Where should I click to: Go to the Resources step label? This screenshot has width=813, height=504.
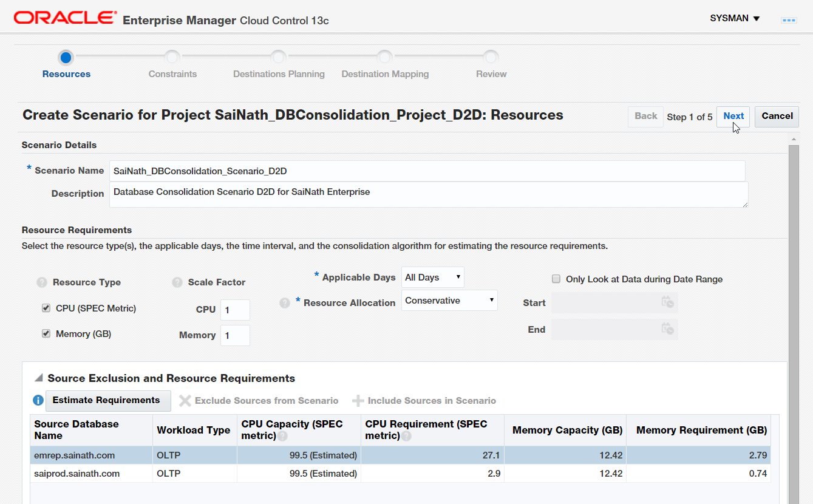pos(66,74)
